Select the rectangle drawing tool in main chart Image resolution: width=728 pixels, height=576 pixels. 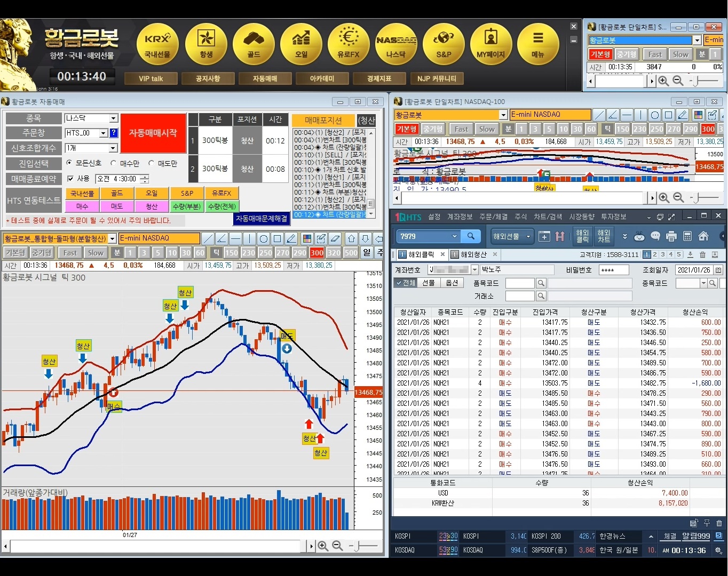pyautogui.click(x=277, y=238)
